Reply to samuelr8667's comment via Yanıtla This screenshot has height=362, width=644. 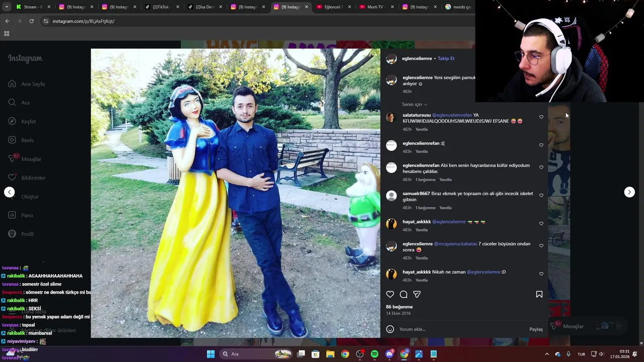point(446,208)
